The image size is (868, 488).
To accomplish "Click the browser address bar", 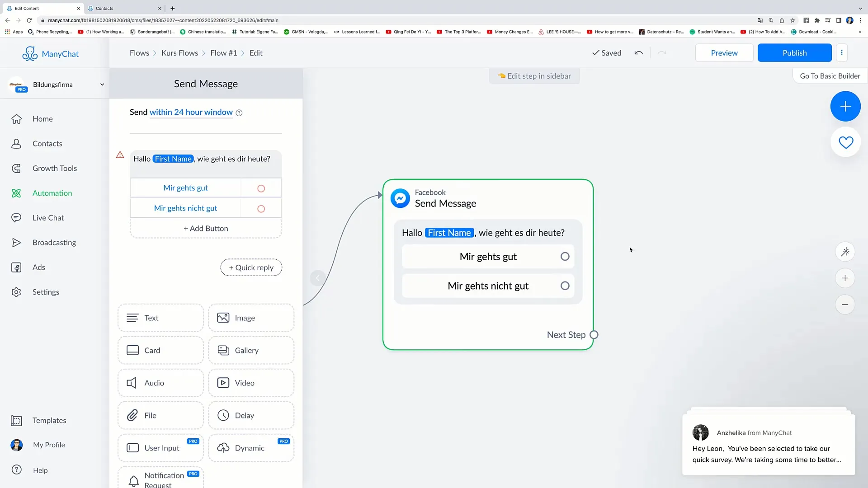I will click(393, 20).
